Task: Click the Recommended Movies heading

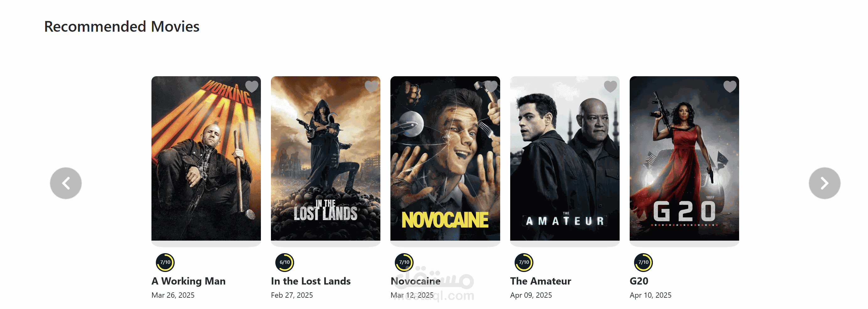Action: [x=122, y=27]
